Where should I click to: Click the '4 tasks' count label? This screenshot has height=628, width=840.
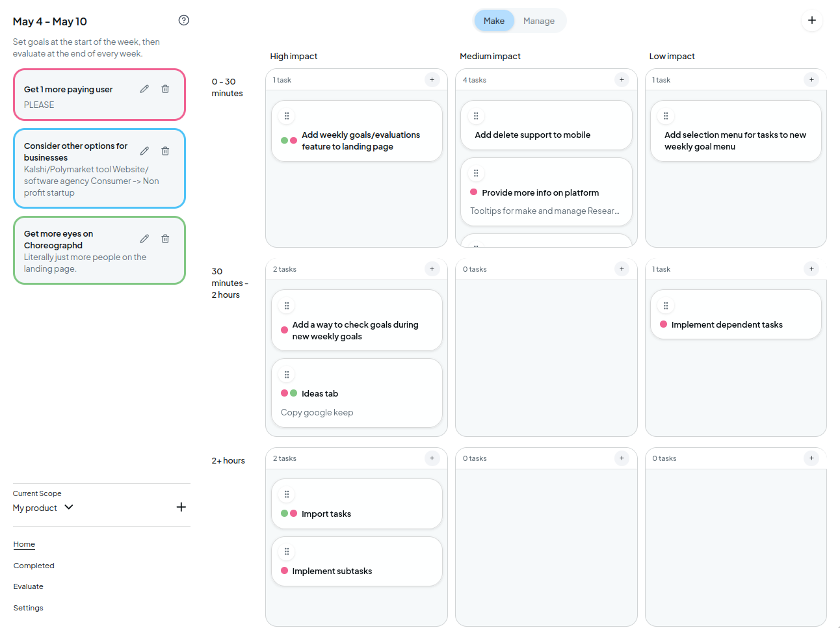475,80
